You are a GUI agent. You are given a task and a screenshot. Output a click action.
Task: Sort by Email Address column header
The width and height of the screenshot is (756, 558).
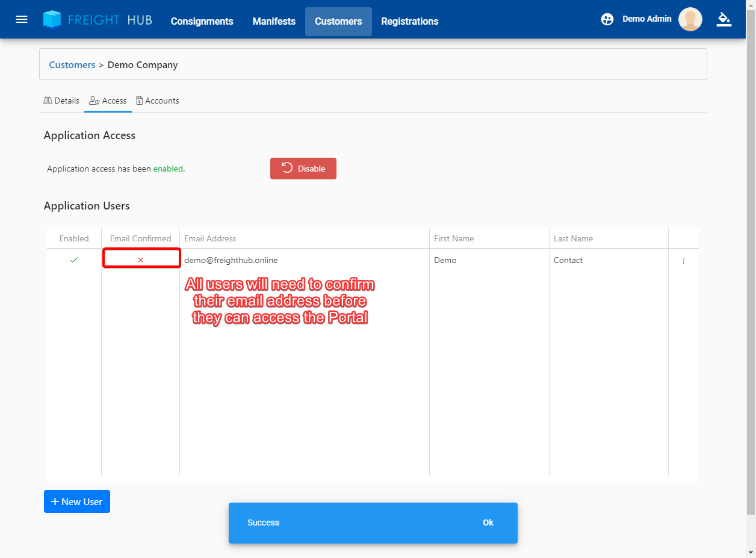210,238
